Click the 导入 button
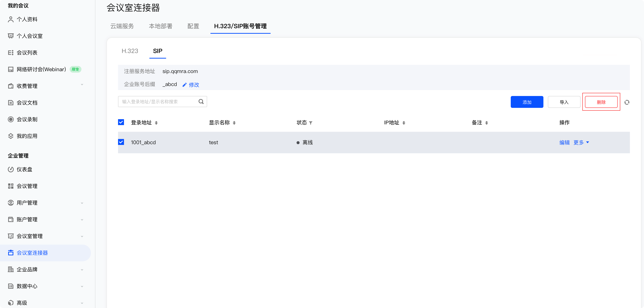The width and height of the screenshot is (644, 308). pyautogui.click(x=564, y=102)
